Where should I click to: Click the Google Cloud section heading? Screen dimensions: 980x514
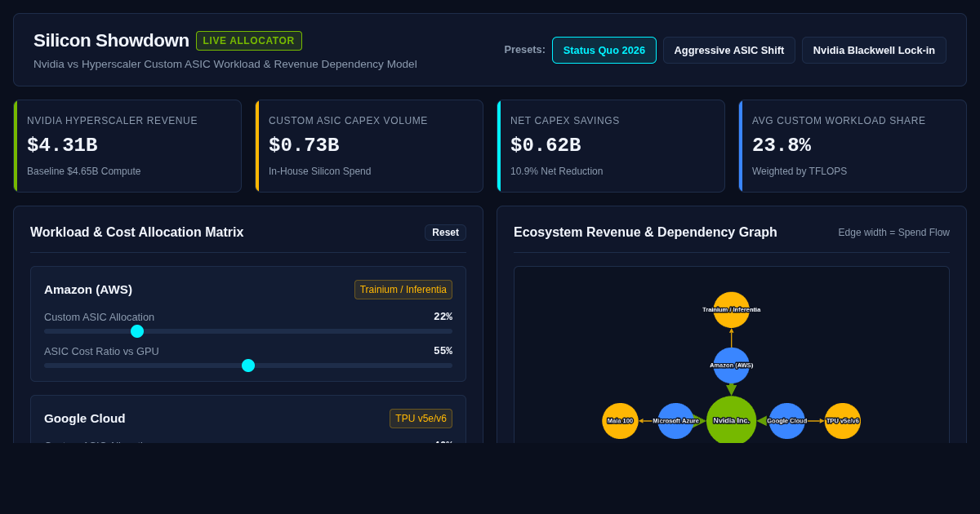click(85, 418)
